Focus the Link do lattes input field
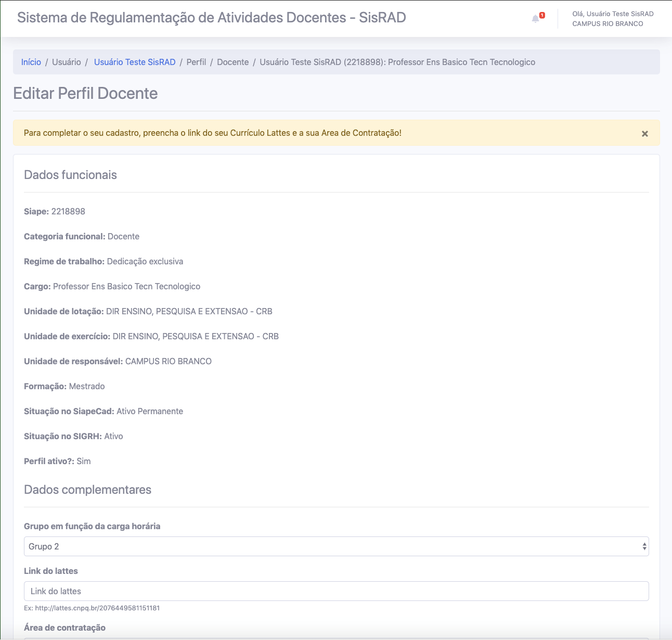The width and height of the screenshot is (672, 640). click(x=336, y=591)
